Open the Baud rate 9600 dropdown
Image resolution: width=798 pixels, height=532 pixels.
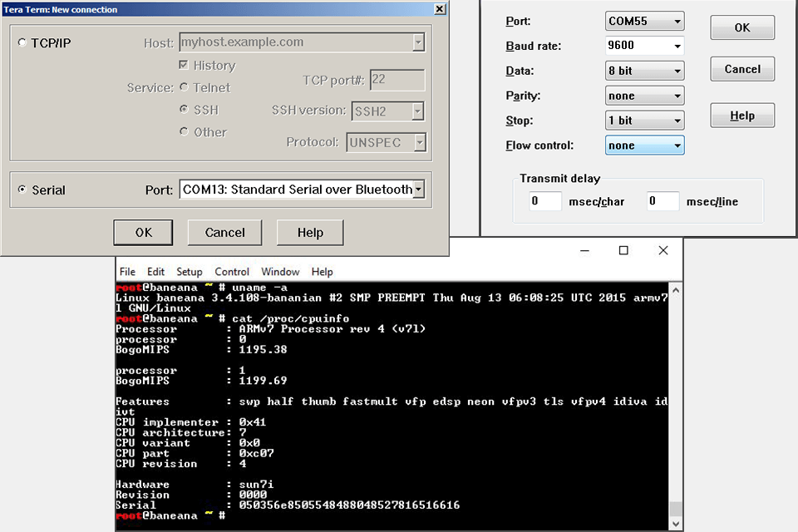677,46
